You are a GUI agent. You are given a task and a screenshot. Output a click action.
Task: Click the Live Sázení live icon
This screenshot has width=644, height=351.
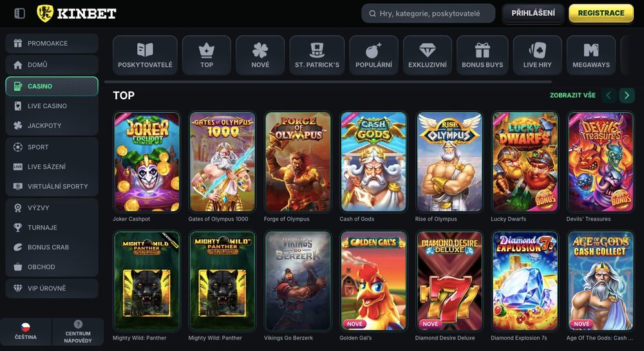(17, 167)
